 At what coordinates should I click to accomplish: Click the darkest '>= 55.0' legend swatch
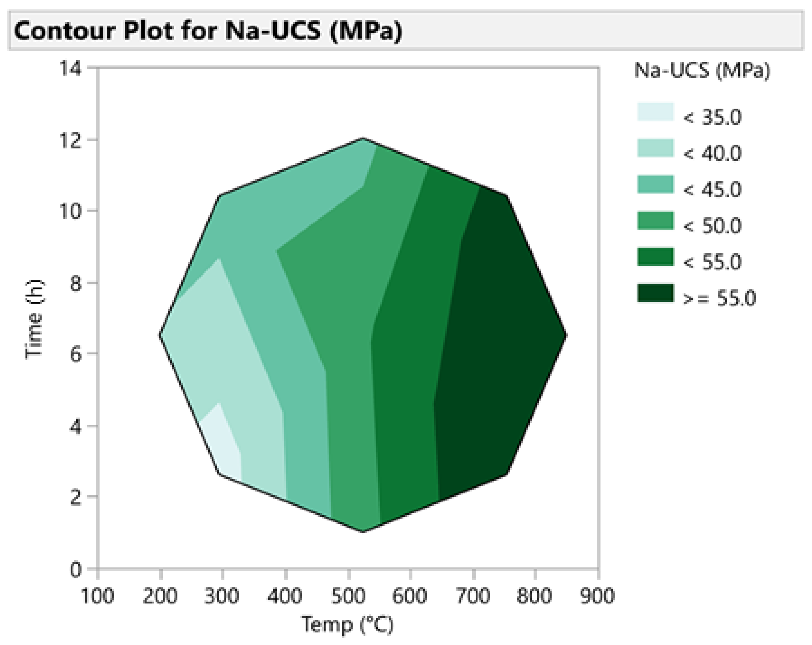pyautogui.click(x=655, y=293)
